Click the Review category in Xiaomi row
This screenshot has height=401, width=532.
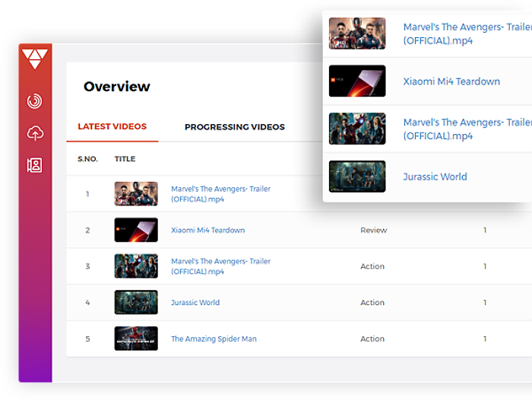374,230
